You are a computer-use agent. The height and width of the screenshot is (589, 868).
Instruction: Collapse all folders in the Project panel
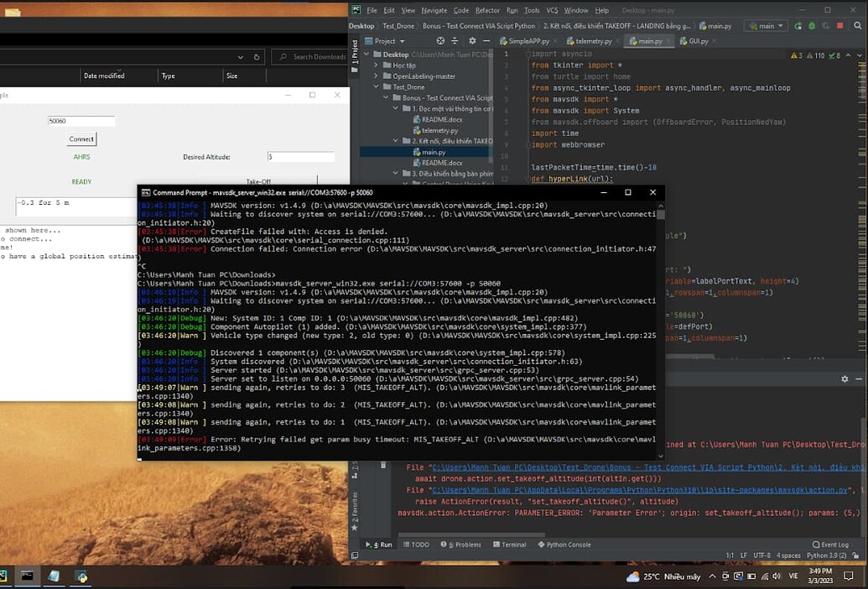454,41
